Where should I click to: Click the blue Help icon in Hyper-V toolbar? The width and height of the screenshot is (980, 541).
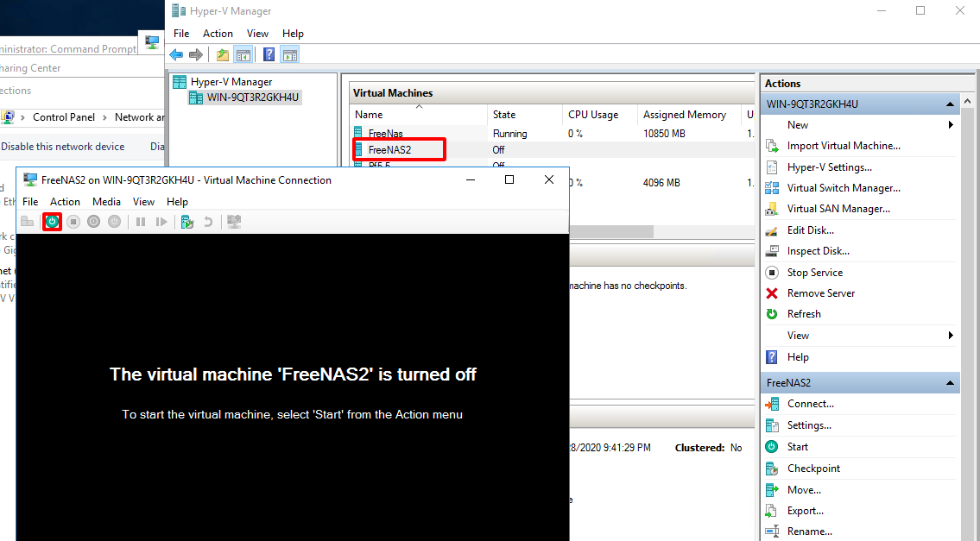269,55
